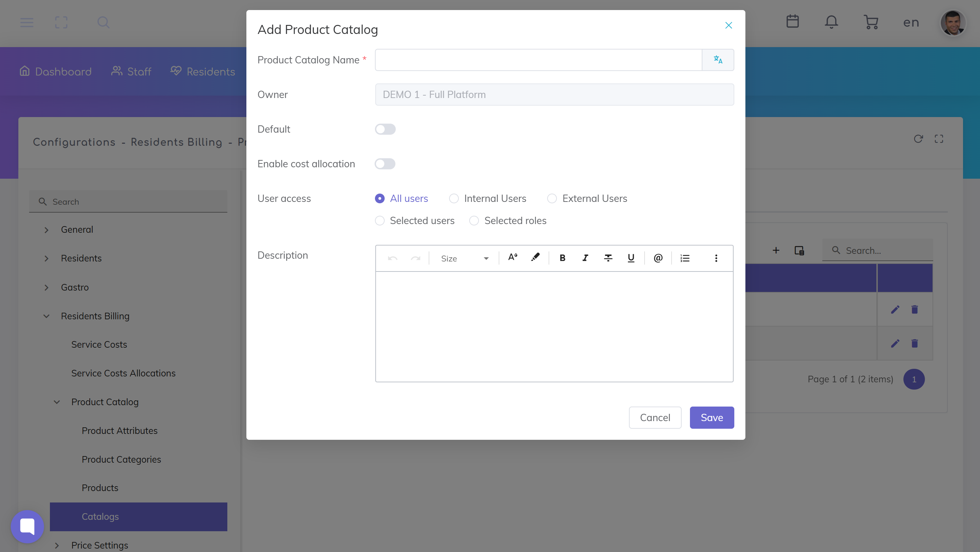Click the Product Catalog Name field
Image resolution: width=980 pixels, height=552 pixels.
tap(538, 60)
